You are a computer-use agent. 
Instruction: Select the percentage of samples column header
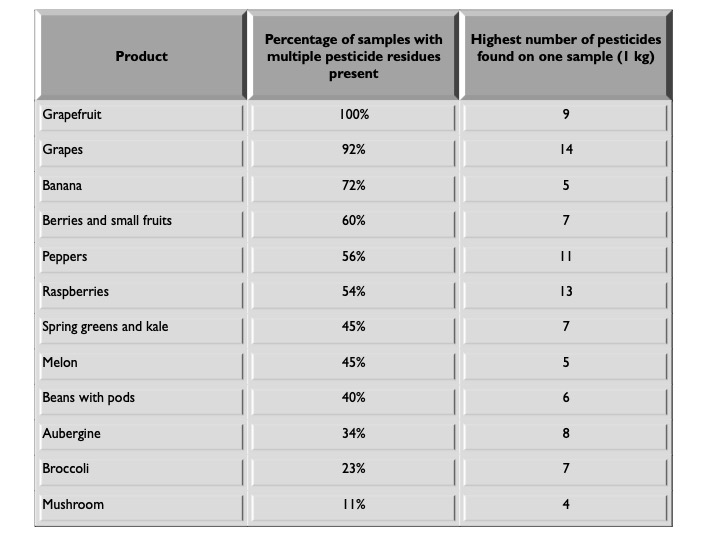[x=353, y=56]
